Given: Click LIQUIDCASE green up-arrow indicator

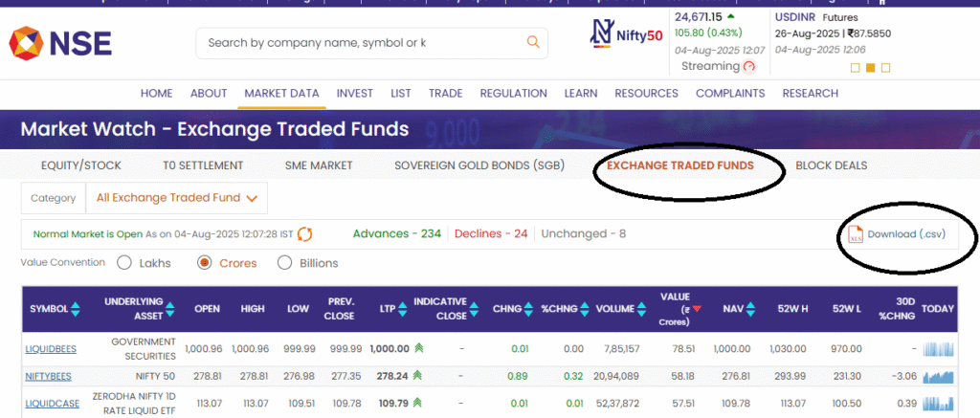Looking at the screenshot, I should coord(417,403).
